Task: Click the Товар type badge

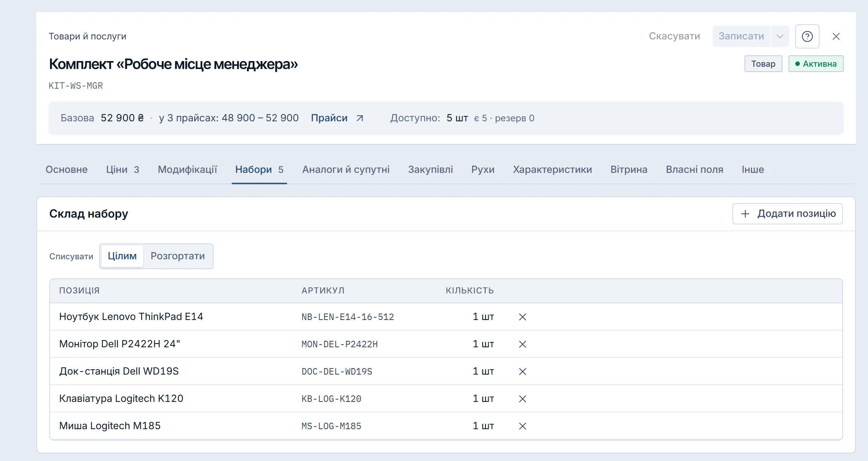Action: [x=763, y=64]
